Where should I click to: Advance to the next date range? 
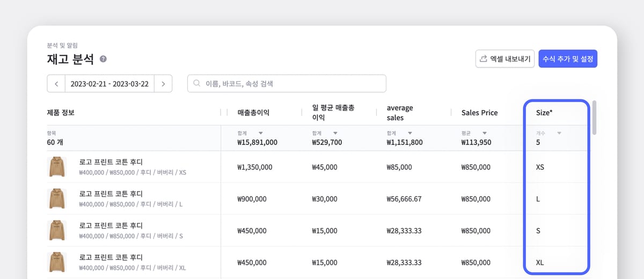point(163,84)
